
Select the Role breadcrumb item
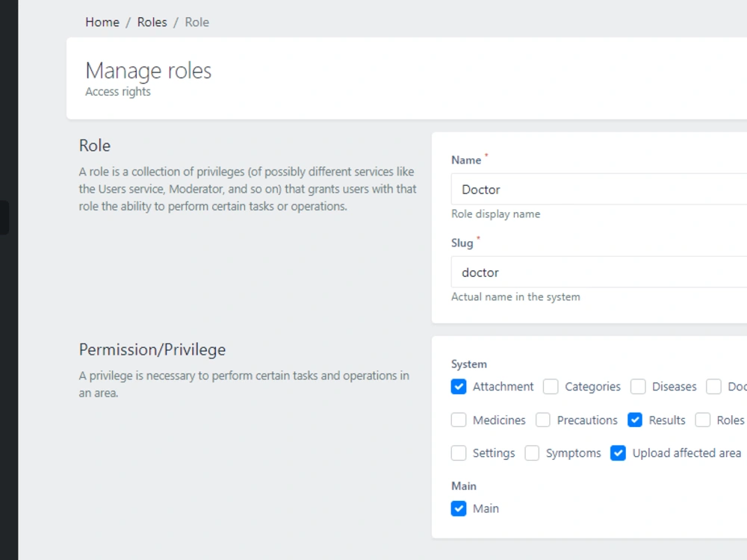(196, 22)
